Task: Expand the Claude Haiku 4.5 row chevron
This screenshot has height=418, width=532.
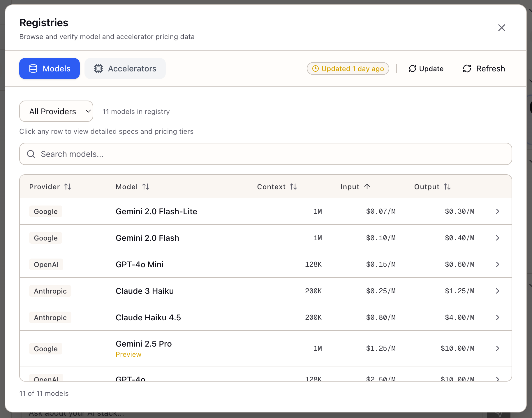Action: tap(497, 317)
